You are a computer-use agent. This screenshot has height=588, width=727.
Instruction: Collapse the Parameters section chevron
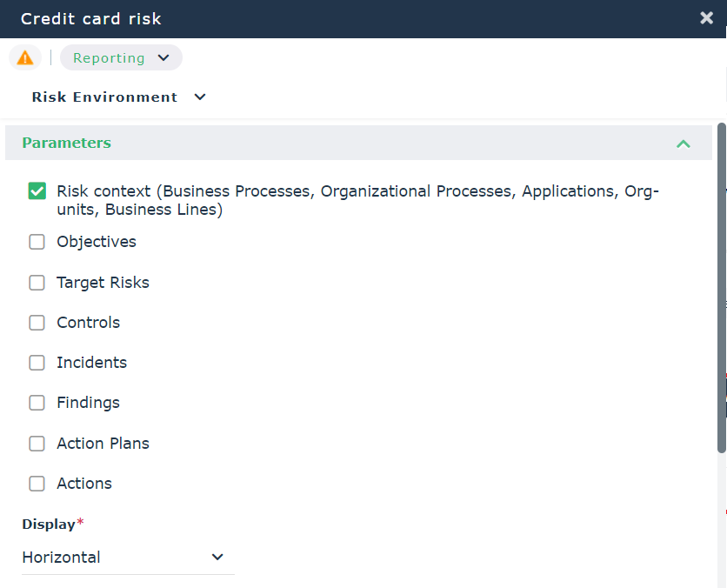tap(683, 144)
